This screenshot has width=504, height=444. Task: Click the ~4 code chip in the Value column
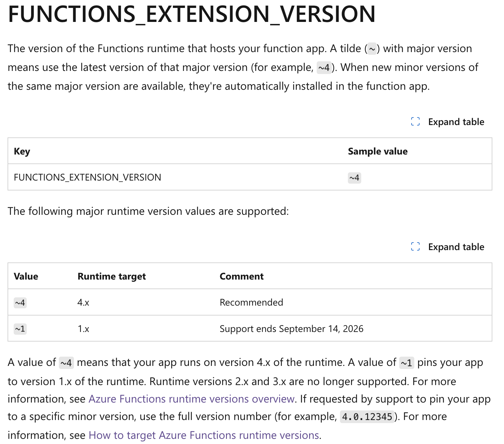tap(20, 302)
